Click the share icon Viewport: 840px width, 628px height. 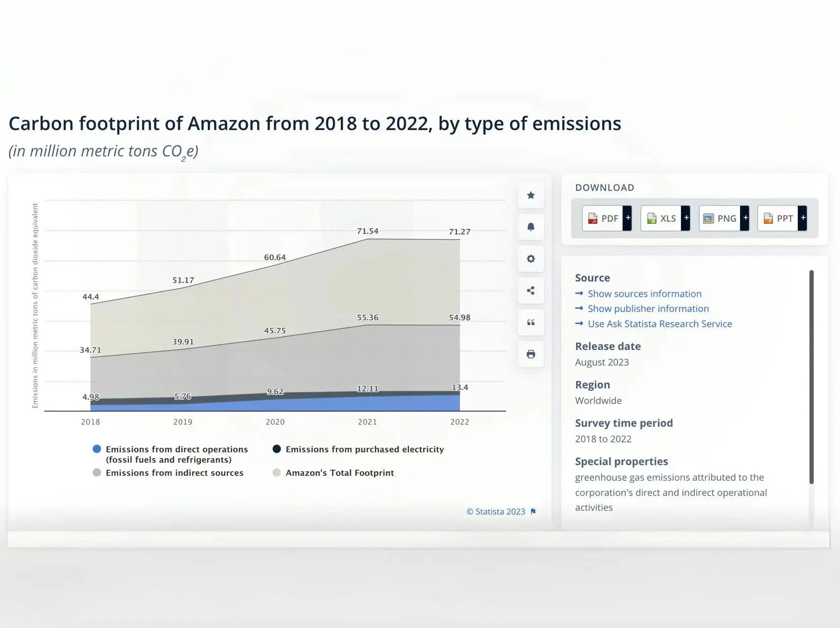tap(531, 290)
